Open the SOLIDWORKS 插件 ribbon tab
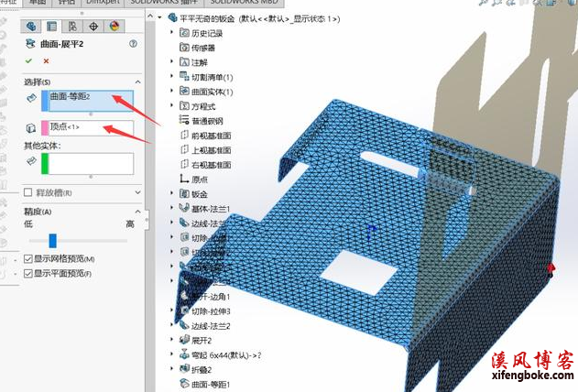Image resolution: width=578 pixels, height=392 pixels. 164,2
